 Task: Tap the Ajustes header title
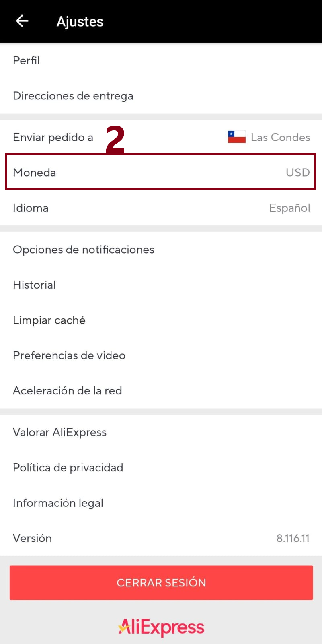pyautogui.click(x=80, y=22)
